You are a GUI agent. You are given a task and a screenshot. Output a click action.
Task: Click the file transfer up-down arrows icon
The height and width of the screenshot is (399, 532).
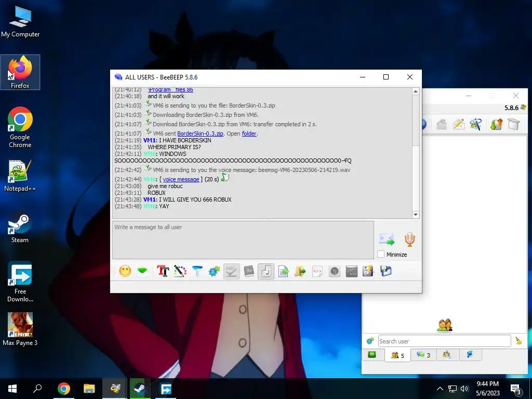[496, 124]
